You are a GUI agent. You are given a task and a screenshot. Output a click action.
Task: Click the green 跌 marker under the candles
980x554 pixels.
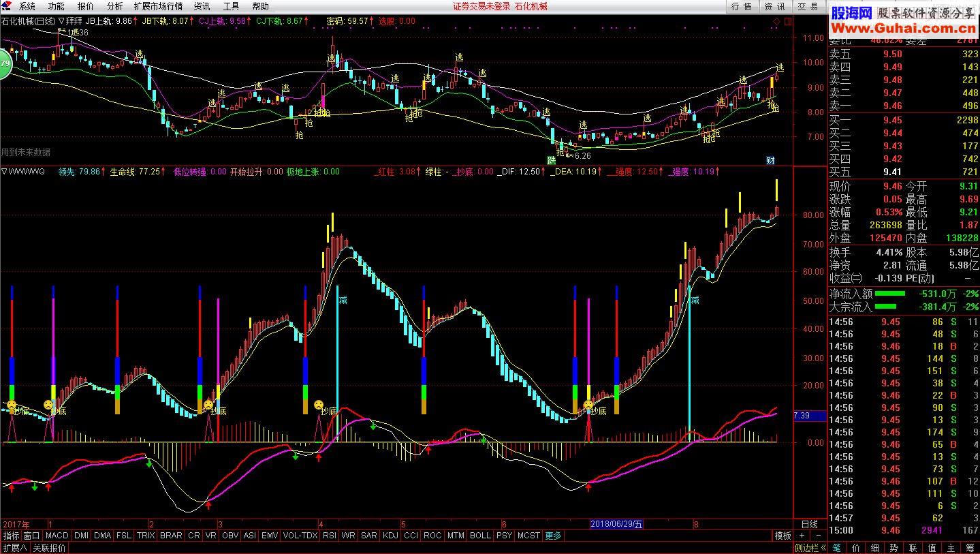(x=552, y=161)
